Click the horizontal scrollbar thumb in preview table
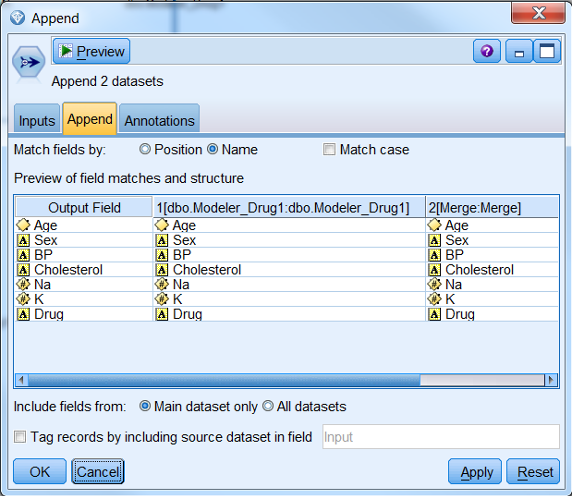This screenshot has height=496, width=572. tap(224, 380)
